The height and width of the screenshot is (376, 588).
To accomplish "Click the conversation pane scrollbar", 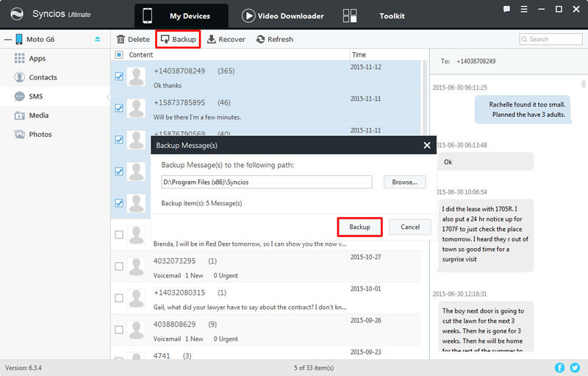I will pyautogui.click(x=584, y=83).
